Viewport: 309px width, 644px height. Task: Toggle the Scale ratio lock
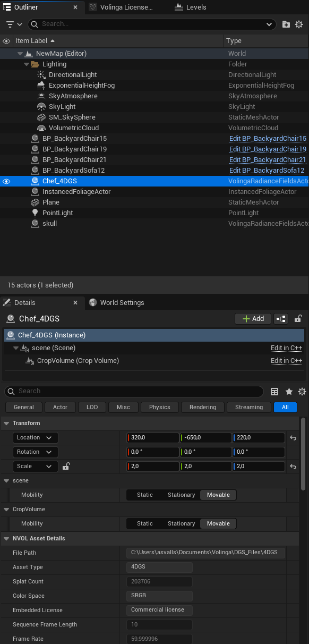pos(66,467)
